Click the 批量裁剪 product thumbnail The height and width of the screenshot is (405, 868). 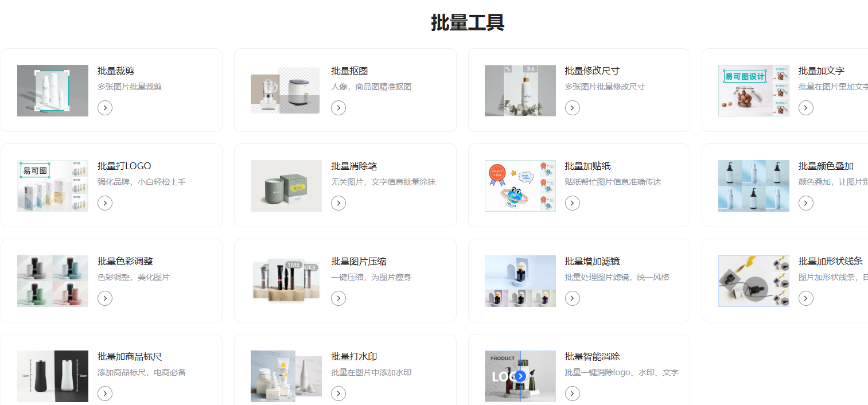point(53,91)
